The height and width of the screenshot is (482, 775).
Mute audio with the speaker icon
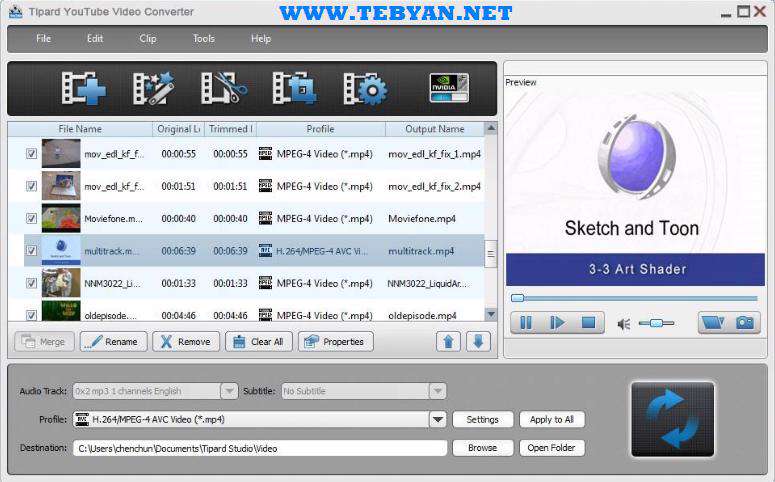pyautogui.click(x=624, y=324)
